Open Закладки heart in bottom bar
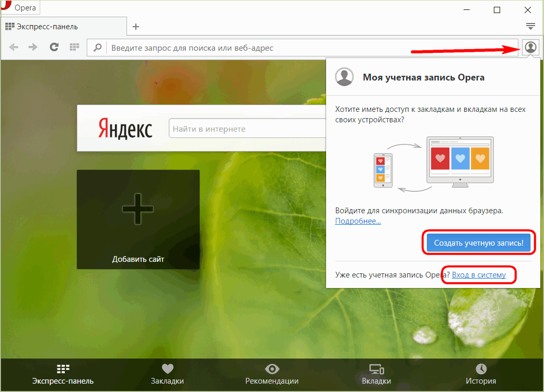 point(168,375)
